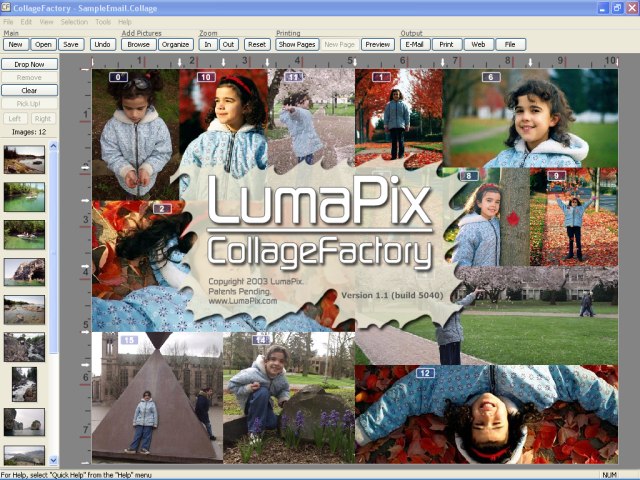Click collage photo label 15
This screenshot has height=480, width=640.
pos(129,340)
